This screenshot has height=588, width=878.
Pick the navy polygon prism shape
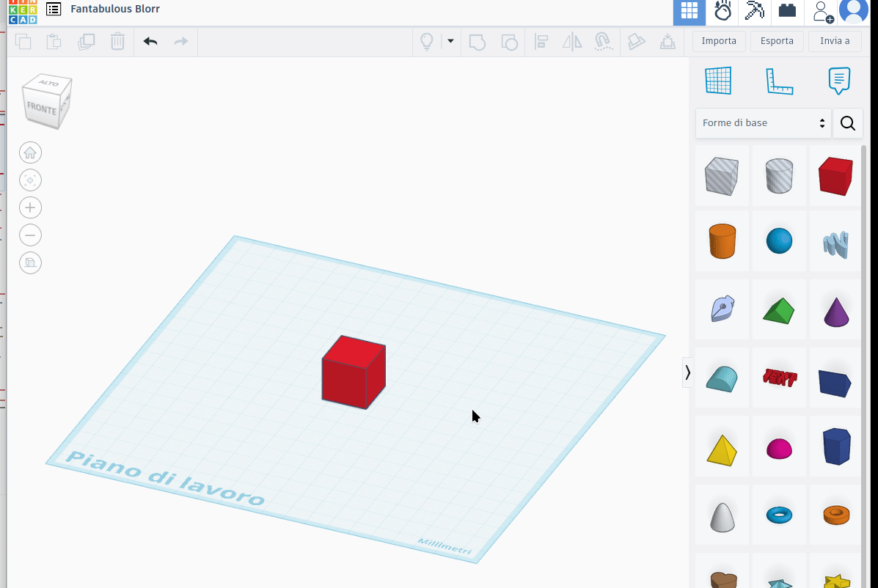(837, 446)
